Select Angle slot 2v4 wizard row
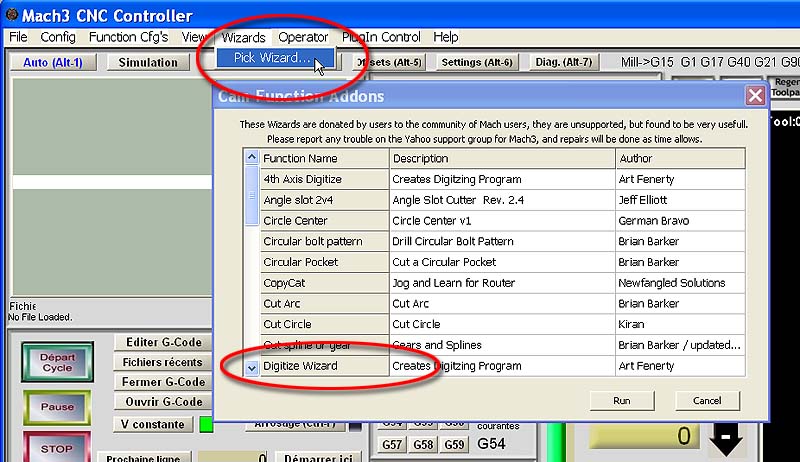800x462 pixels. pyautogui.click(x=324, y=200)
